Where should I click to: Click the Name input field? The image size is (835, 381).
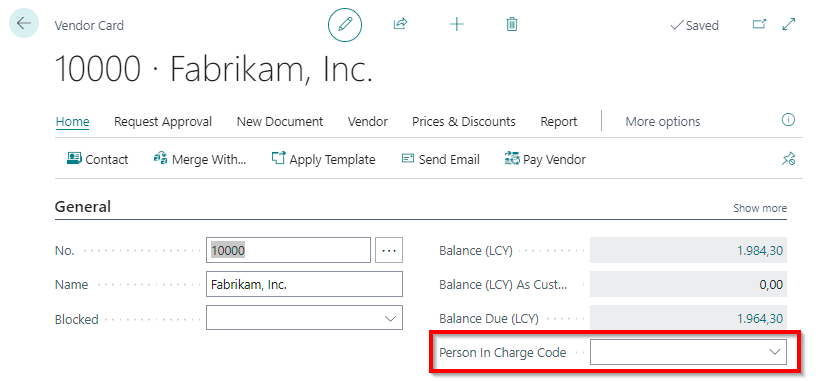[x=304, y=284]
